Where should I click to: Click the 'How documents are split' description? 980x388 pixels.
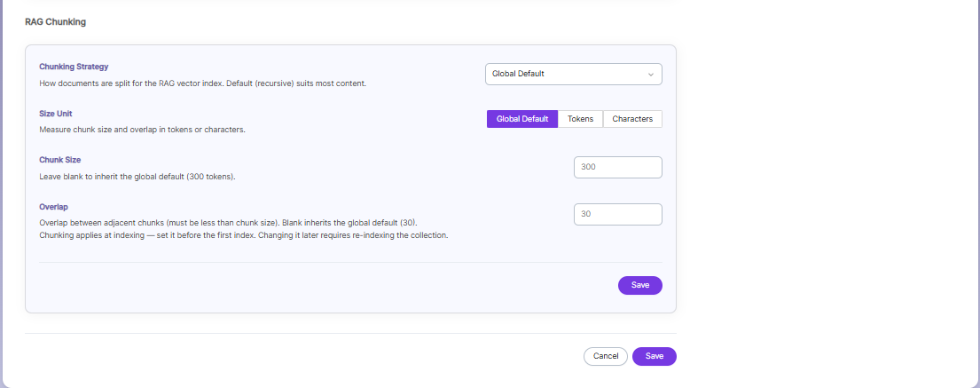coord(202,83)
